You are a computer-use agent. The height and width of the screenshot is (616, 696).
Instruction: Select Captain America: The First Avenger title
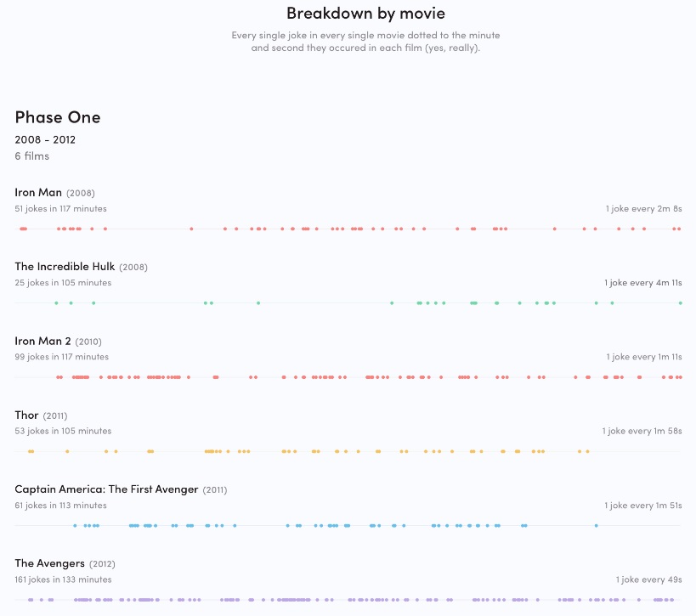pos(106,489)
